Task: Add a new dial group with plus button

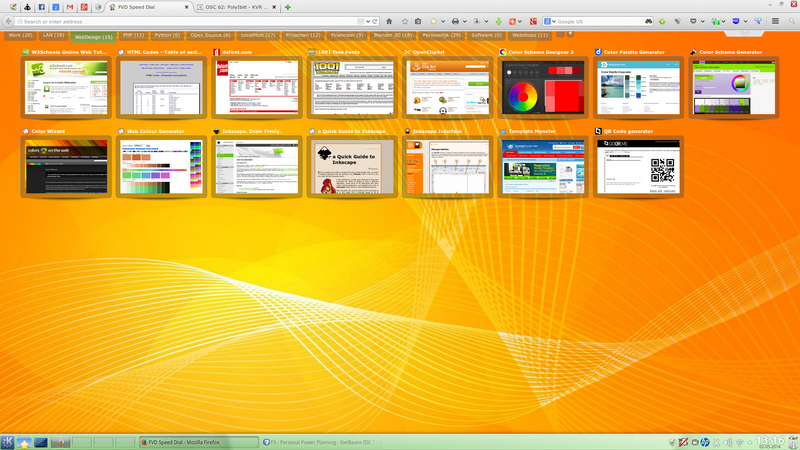Action: pos(570,34)
